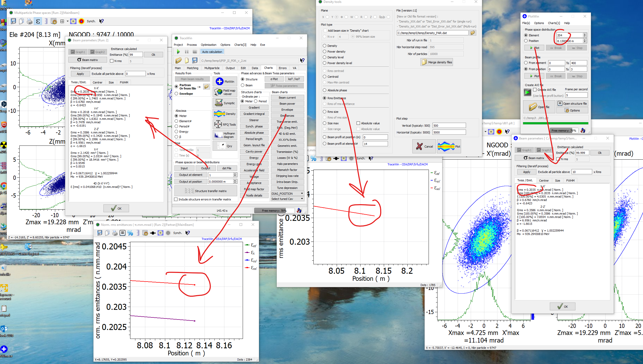The width and height of the screenshot is (643, 364).
Task: Select Element# abscissa radio button
Action: 176,121
